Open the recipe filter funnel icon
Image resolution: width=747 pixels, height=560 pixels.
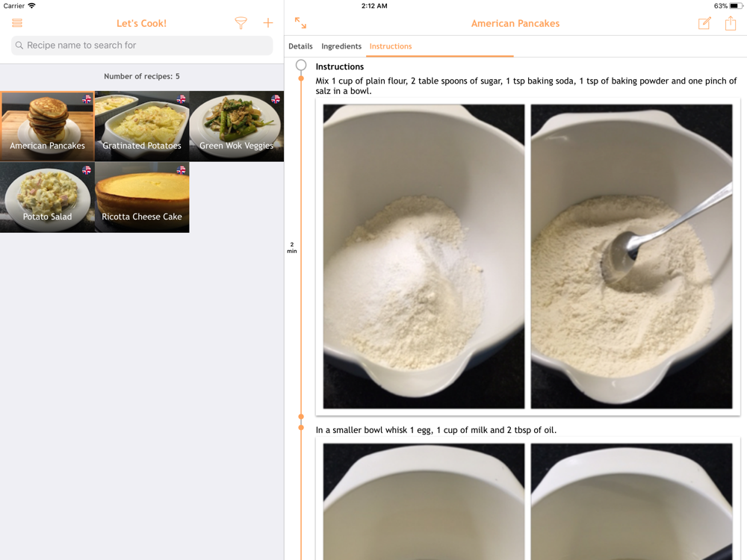click(x=241, y=23)
